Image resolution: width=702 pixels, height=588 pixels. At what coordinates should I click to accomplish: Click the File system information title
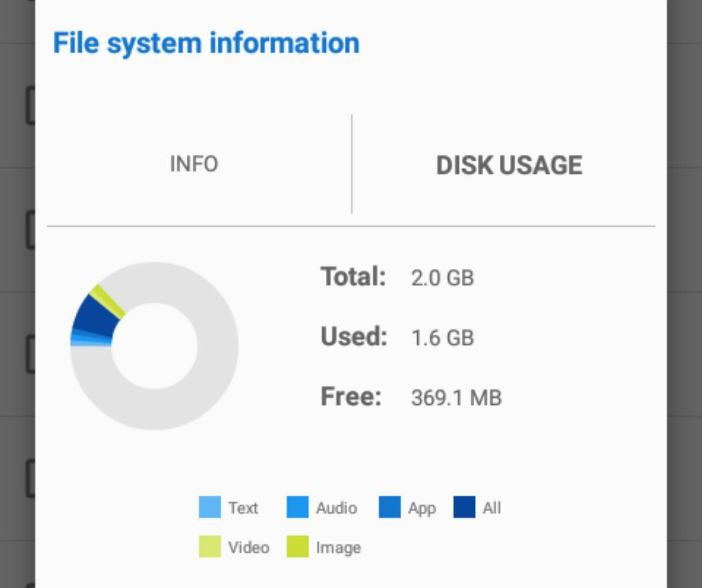click(x=206, y=43)
